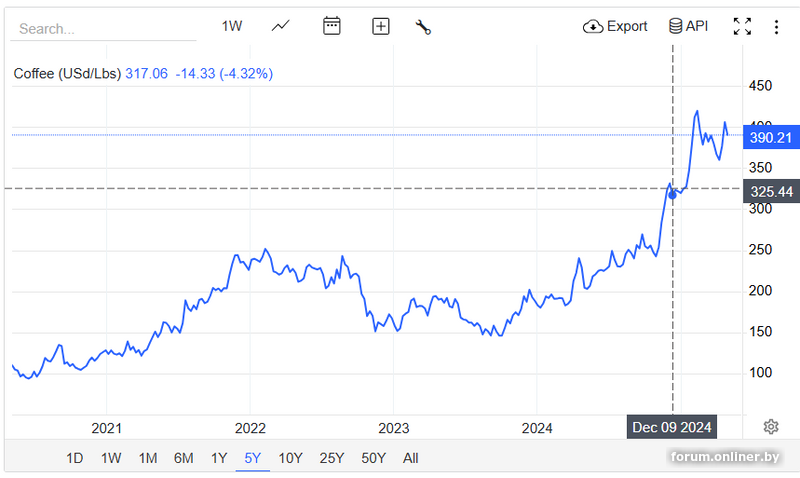Select the 1W time range tab
Image resolution: width=800 pixels, height=478 pixels.
tap(111, 458)
